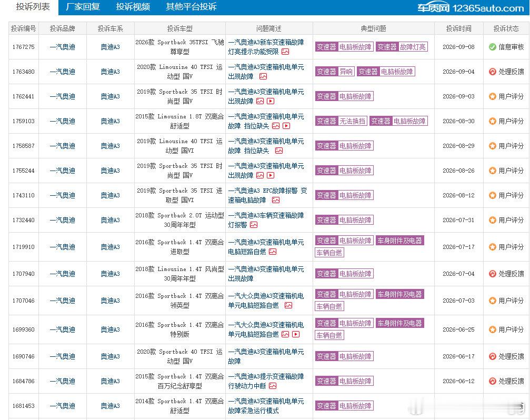Open brand link 一汽奥迪 in row 1767275

pyautogui.click(x=62, y=47)
